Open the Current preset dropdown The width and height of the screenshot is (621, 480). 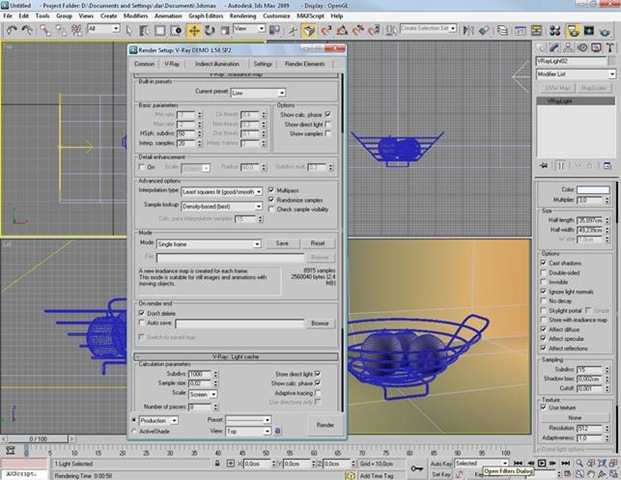coord(258,91)
